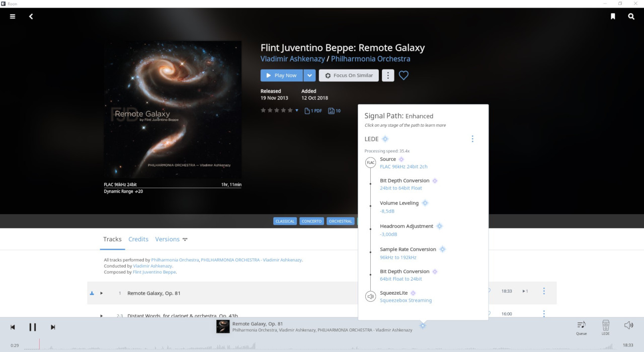Click the '64bit Float to 24bit' value
The height and width of the screenshot is (352, 644).
[x=401, y=279]
